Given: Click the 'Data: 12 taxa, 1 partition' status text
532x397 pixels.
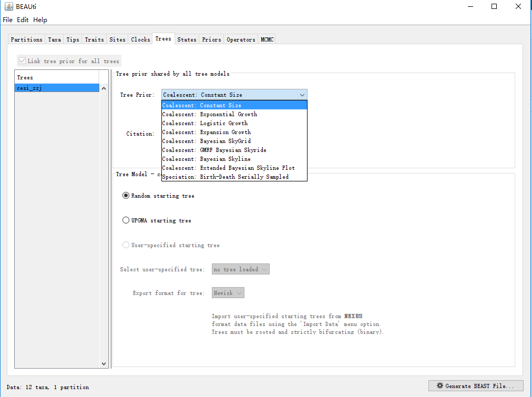Looking at the screenshot, I should (48, 387).
